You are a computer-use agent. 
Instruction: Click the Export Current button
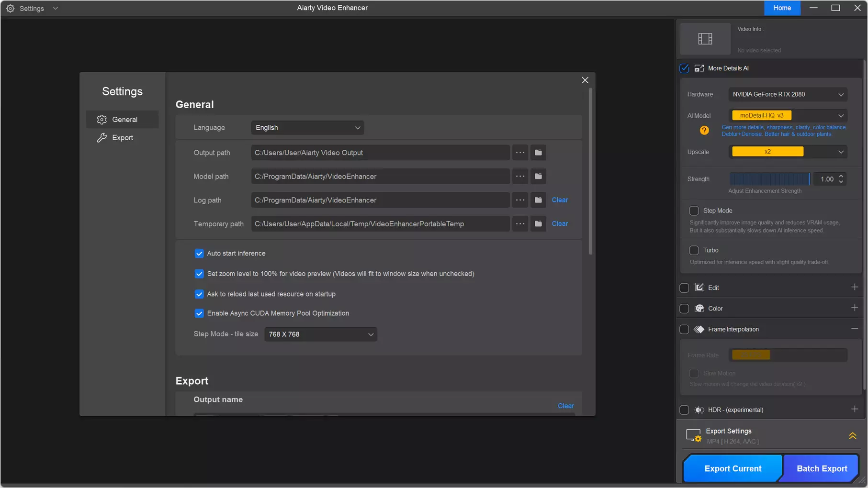pos(733,469)
